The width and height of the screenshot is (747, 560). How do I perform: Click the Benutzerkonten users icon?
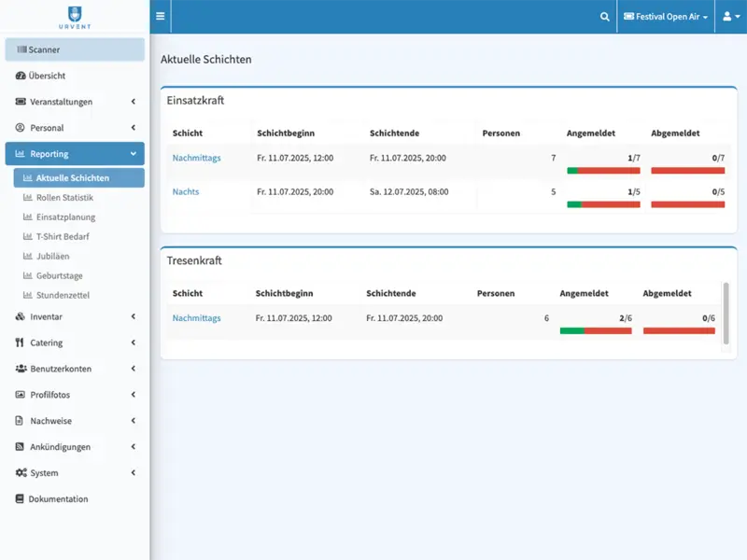(21, 369)
